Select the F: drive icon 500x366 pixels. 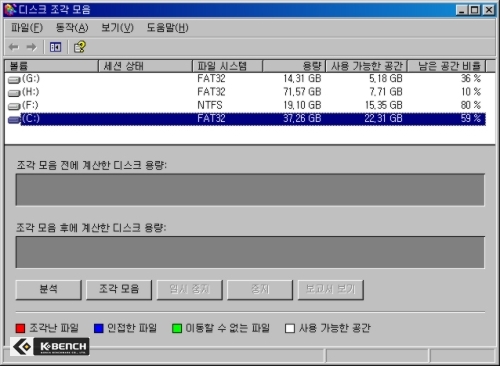14,106
